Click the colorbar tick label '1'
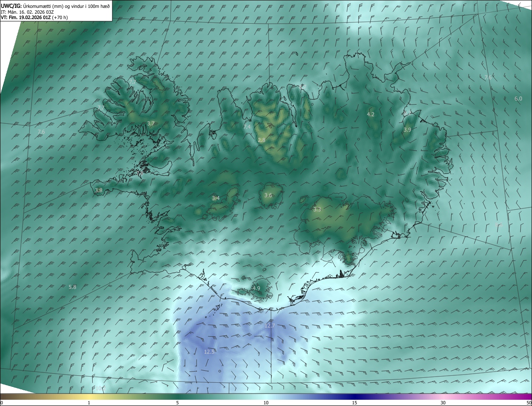Viewport: 532px width, 406px height. pyautogui.click(x=89, y=403)
